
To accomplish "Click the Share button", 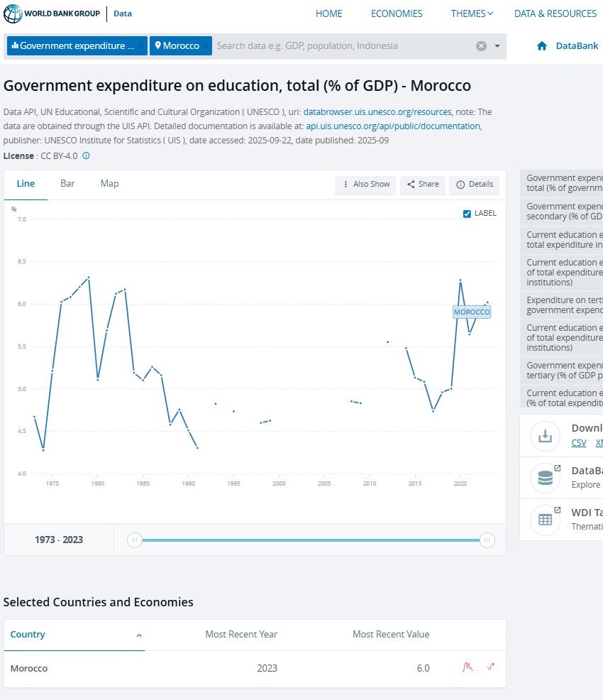I will (x=423, y=185).
